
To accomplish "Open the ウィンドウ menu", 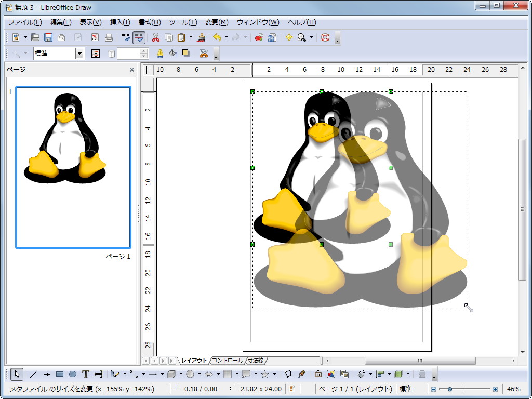I will click(x=258, y=22).
